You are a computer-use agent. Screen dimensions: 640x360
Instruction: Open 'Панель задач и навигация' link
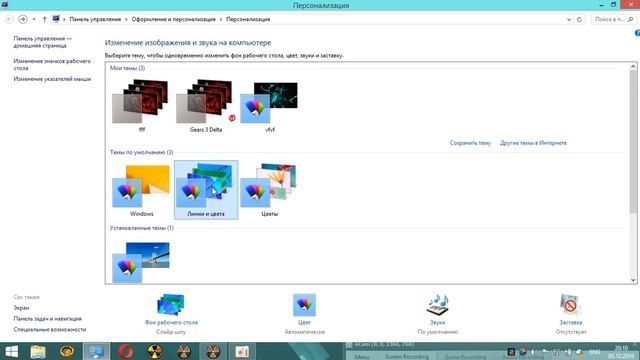click(47, 318)
